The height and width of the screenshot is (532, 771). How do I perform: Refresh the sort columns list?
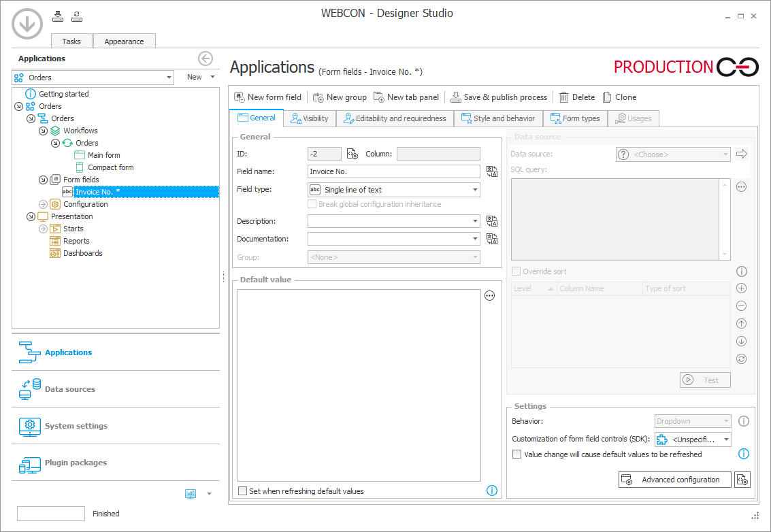click(742, 359)
